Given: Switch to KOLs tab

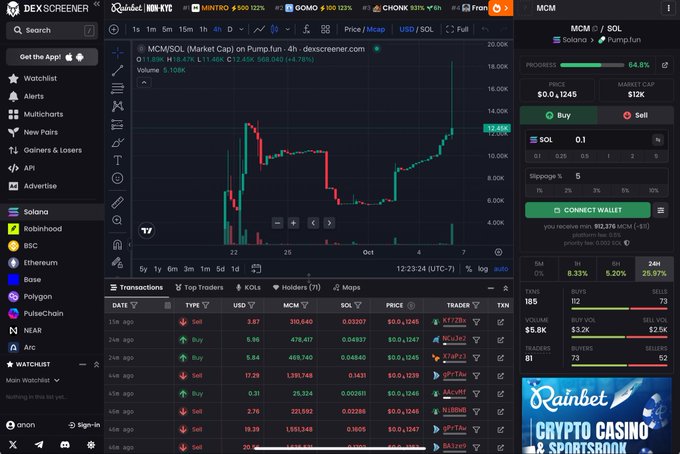Looking at the screenshot, I should pyautogui.click(x=248, y=287).
